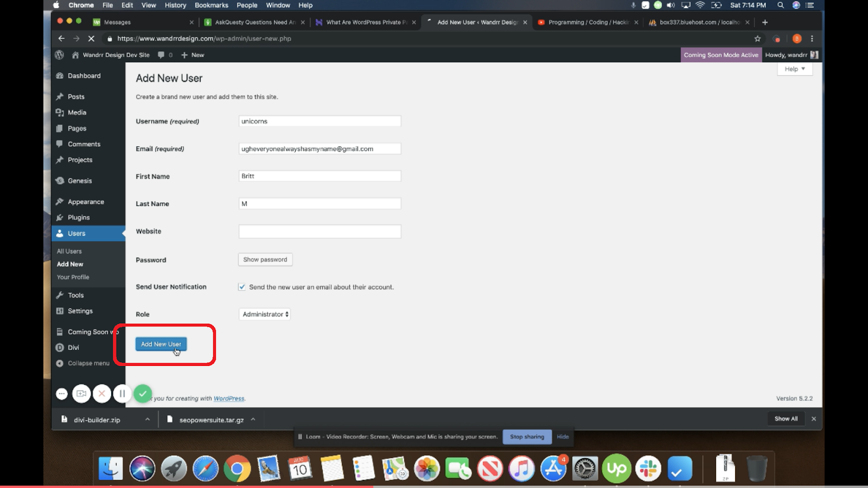Open the Bookmarks menu
The image size is (868, 488).
point(212,5)
